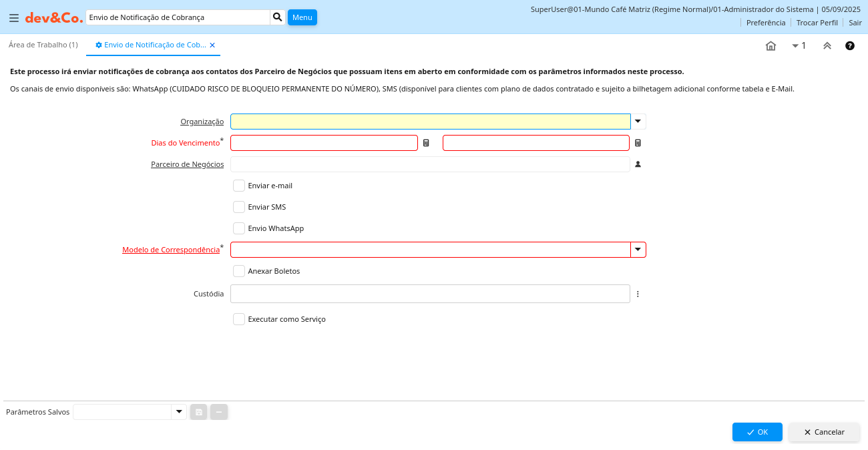868x450 pixels.
Task: Go to the home icon
Action: (771, 46)
